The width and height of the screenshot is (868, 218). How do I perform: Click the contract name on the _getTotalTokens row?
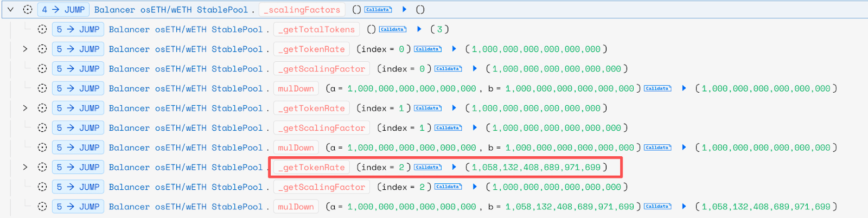[186, 29]
